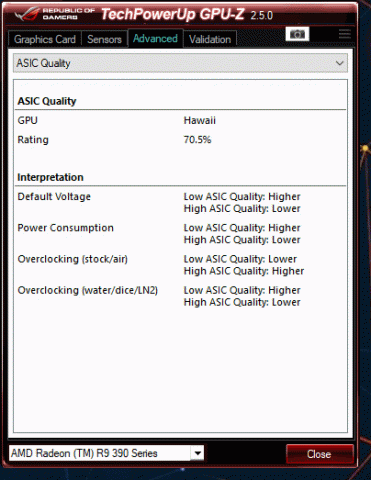
Task: Click the GPU label row
Action: pyautogui.click(x=28, y=120)
